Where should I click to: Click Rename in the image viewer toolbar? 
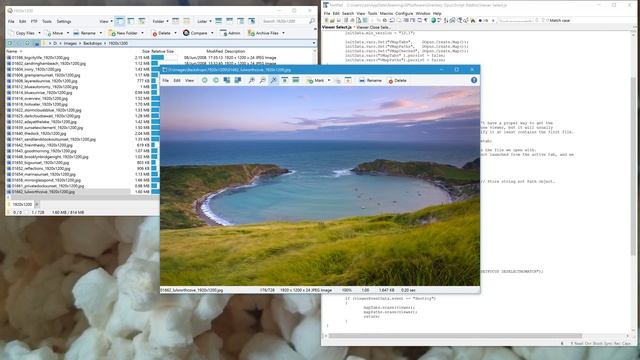pyautogui.click(x=371, y=80)
